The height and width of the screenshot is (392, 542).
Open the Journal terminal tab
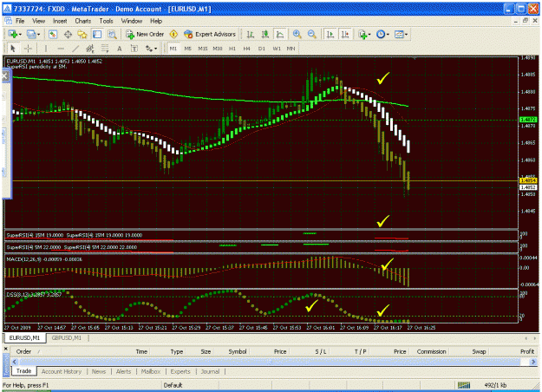click(210, 371)
